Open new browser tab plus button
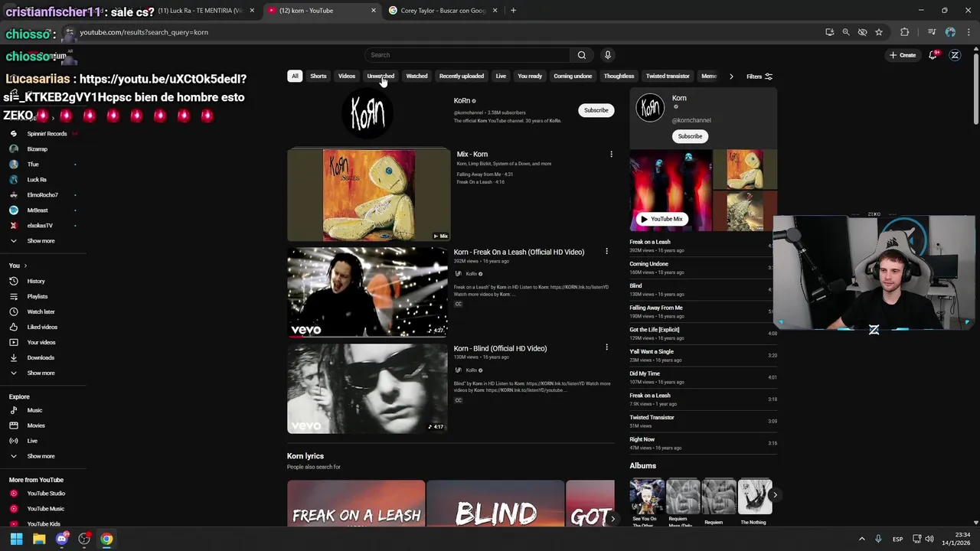The width and height of the screenshot is (980, 551). [513, 11]
